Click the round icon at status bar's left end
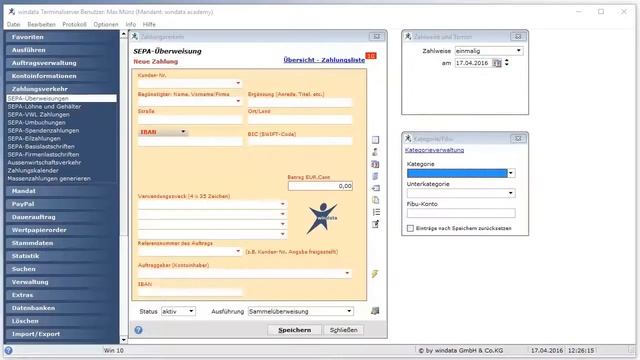The width and height of the screenshot is (640, 360). point(9,350)
